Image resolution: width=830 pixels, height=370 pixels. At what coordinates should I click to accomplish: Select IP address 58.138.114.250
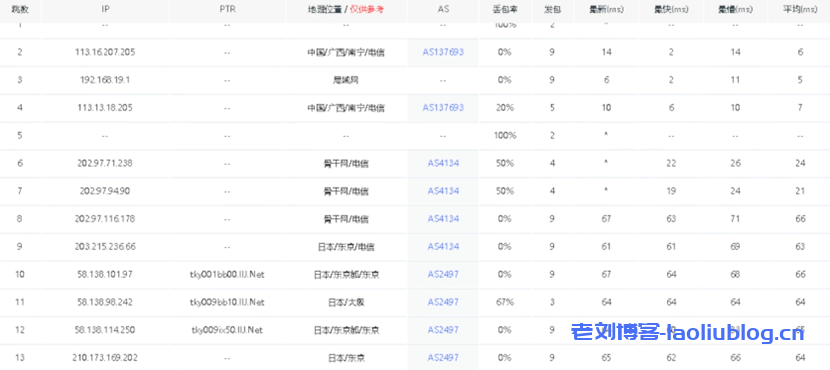pyautogui.click(x=105, y=330)
